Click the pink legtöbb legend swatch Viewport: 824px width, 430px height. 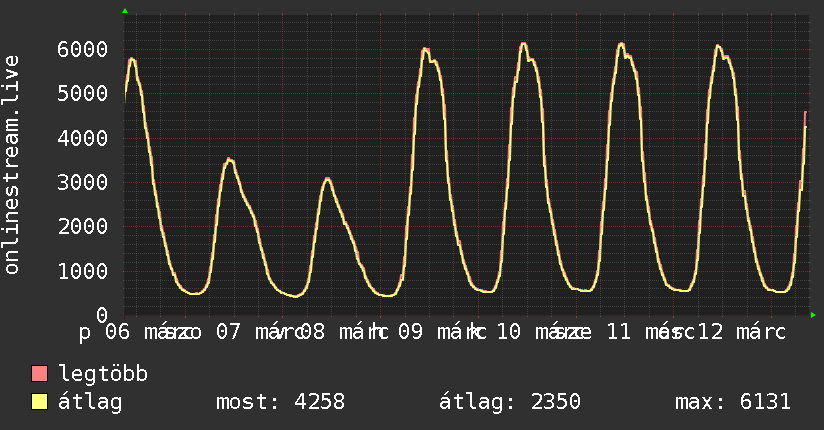pos(39,373)
